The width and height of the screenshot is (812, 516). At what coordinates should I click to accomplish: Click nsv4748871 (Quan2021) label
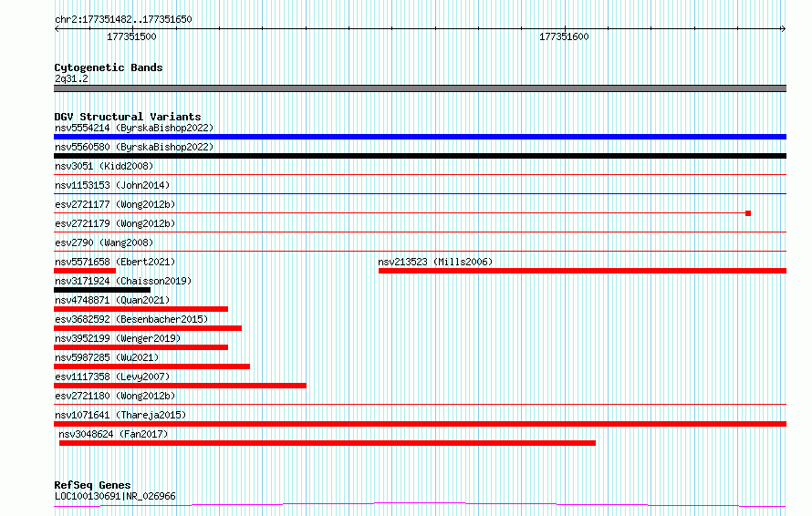[x=112, y=300]
